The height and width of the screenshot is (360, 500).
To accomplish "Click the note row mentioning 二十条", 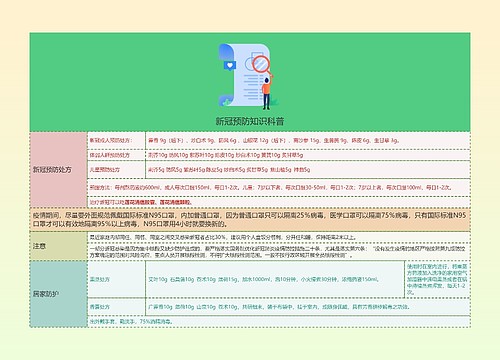I will 279,252.
